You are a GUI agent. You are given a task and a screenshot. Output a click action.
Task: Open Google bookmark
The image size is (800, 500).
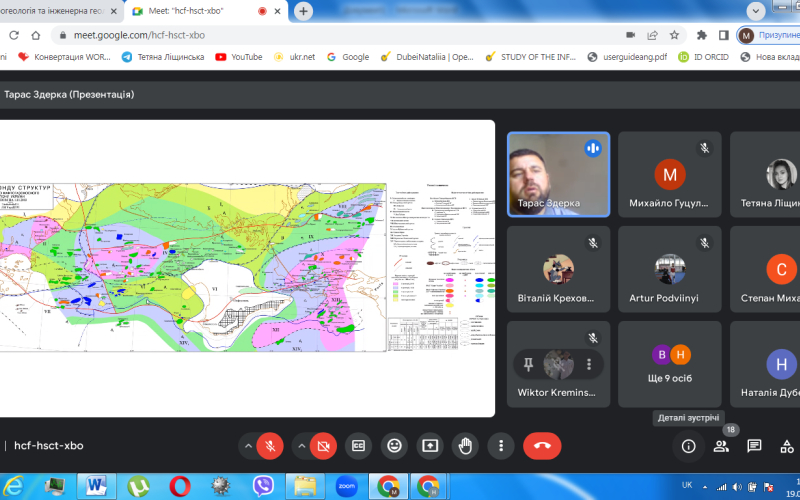(x=348, y=57)
